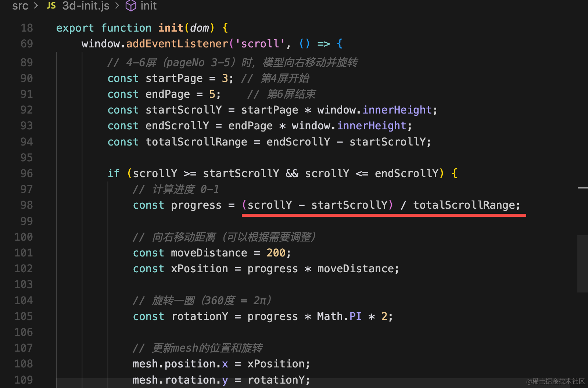The width and height of the screenshot is (588, 388).
Task: Click the 'scroll' string literal
Action: point(260,44)
